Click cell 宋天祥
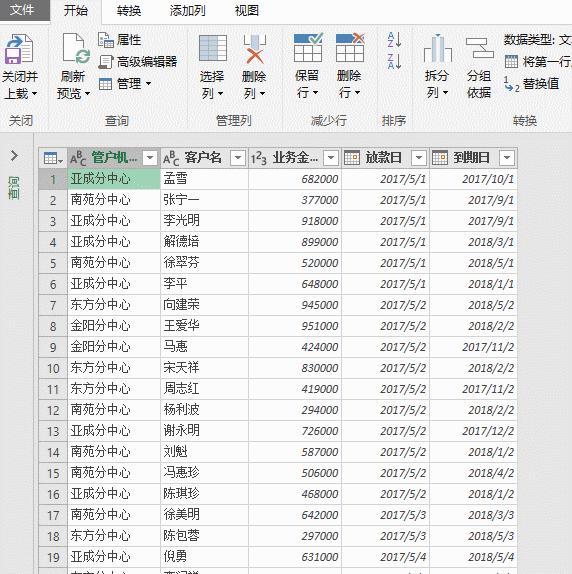The height and width of the screenshot is (574, 572). click(204, 368)
